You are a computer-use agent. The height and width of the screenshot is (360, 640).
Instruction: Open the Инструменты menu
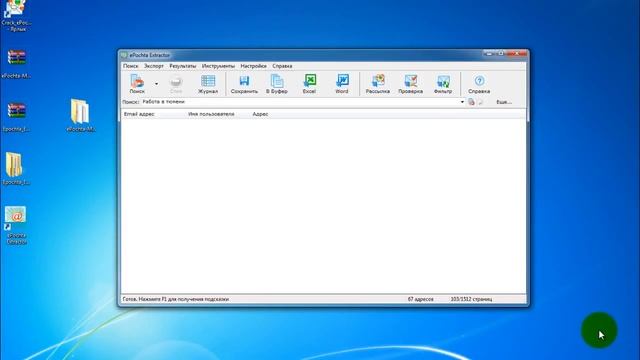pyautogui.click(x=218, y=66)
